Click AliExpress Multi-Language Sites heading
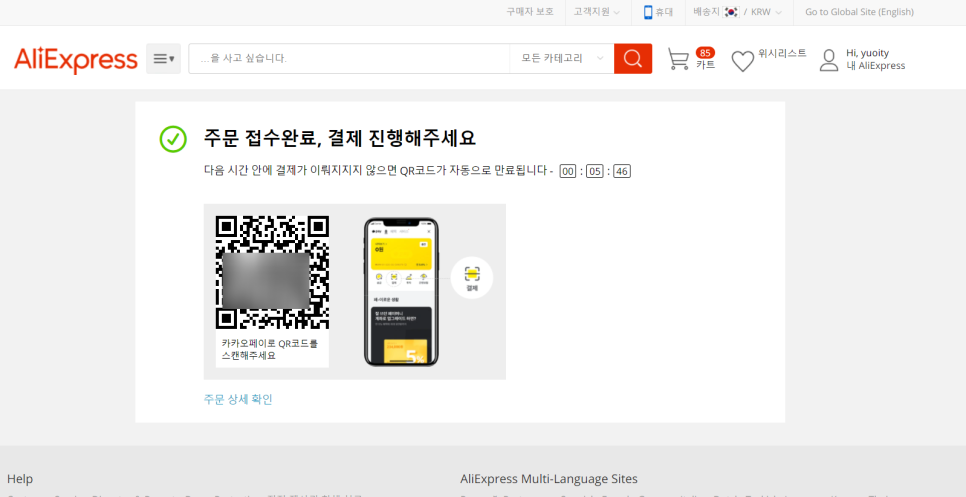The width and height of the screenshot is (966, 497). coord(549,479)
